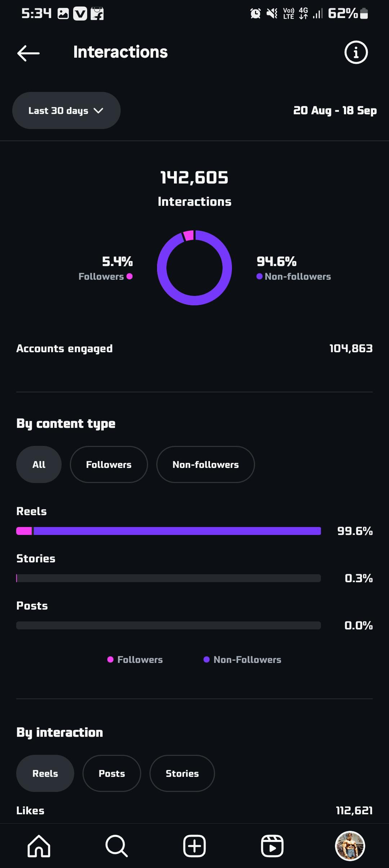Tap the alarm icon in status bar

(x=255, y=14)
